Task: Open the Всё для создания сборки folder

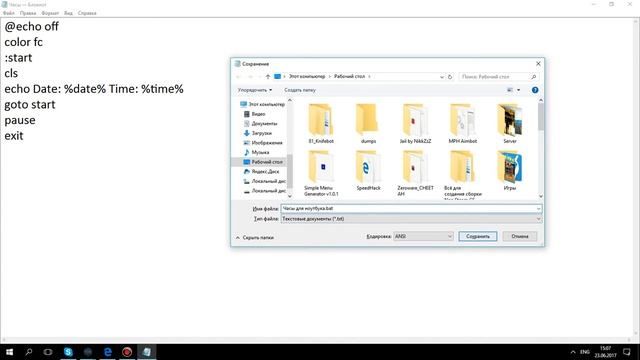Action: pyautogui.click(x=462, y=174)
